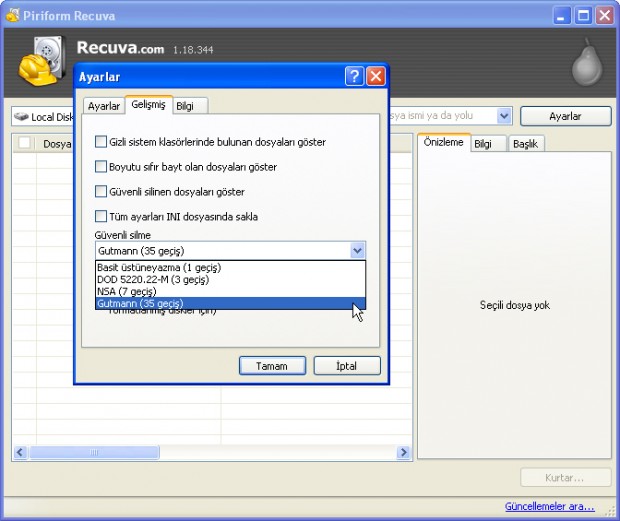Viewport: 620px width, 521px height.
Task: Click the version number 1.18.344
Action: tap(193, 50)
